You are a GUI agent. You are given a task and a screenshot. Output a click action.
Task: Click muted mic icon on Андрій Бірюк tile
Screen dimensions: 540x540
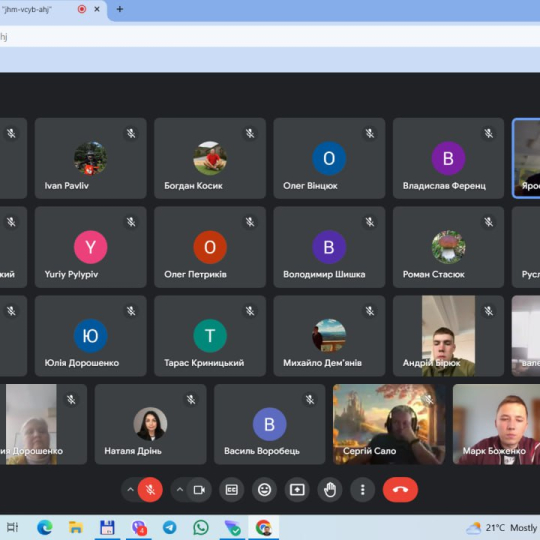tap(489, 311)
